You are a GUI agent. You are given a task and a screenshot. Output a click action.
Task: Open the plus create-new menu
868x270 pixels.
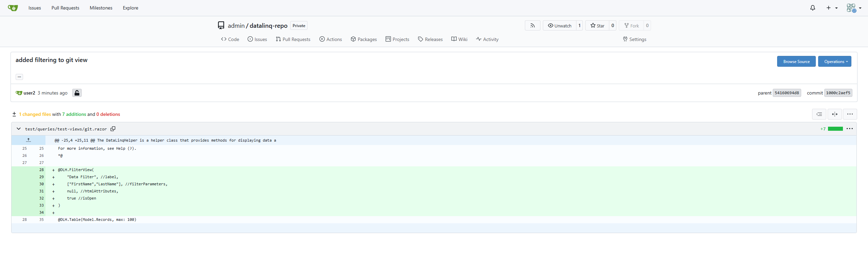(x=832, y=8)
